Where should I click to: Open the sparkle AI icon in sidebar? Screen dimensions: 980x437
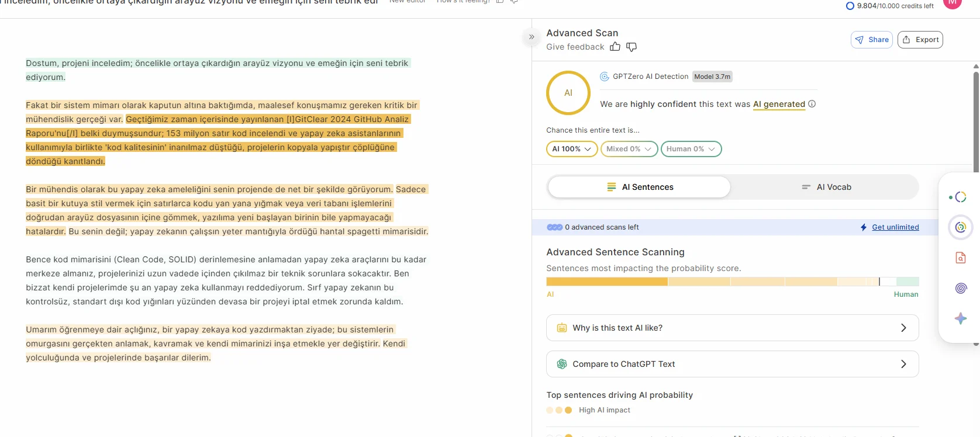click(960, 318)
